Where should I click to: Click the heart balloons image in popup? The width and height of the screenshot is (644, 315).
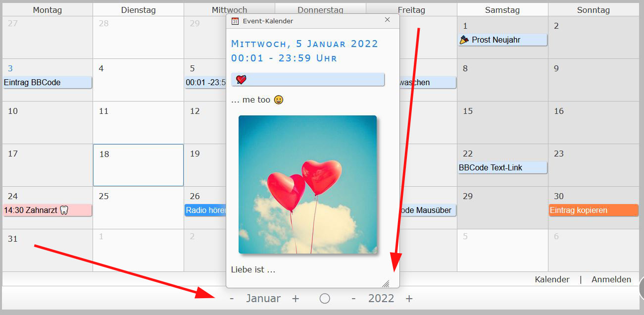(307, 184)
